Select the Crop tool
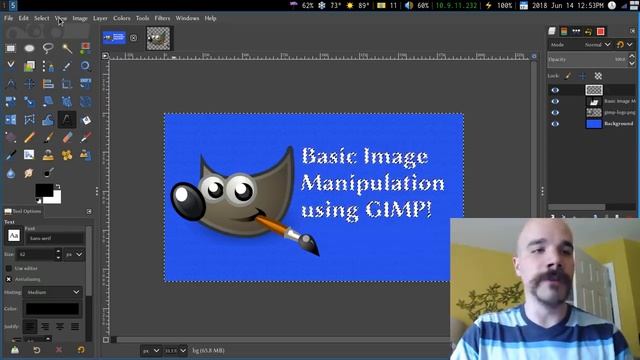 pos(67,84)
